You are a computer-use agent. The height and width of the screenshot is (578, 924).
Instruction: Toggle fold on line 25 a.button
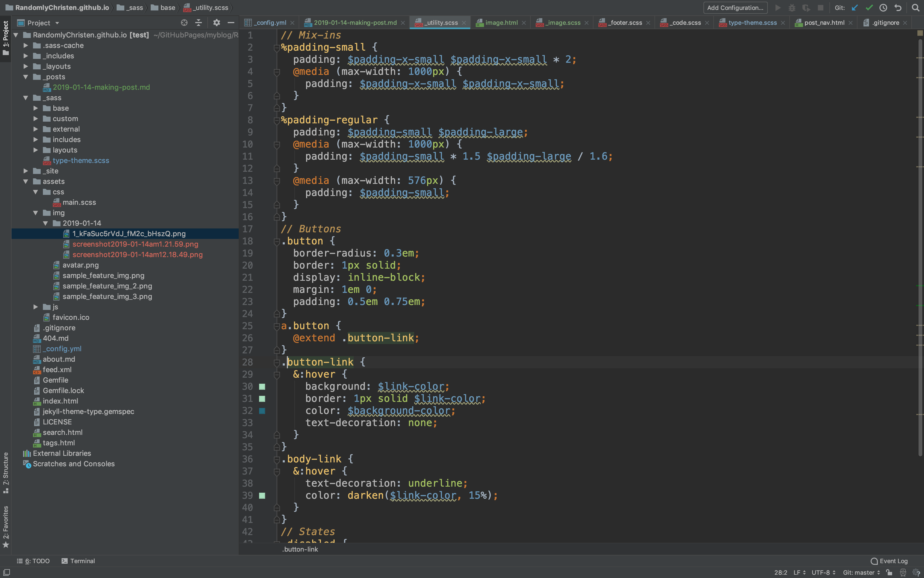[277, 326]
